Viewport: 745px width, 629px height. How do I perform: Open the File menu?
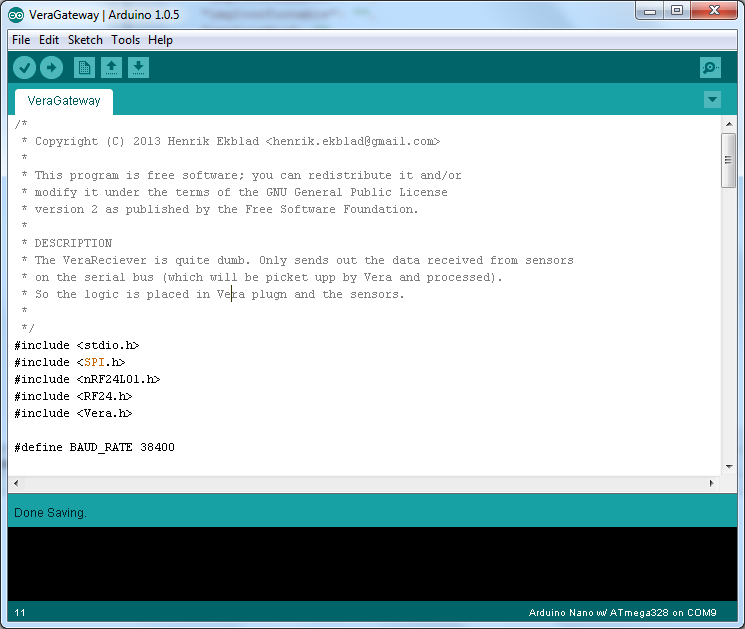[21, 40]
